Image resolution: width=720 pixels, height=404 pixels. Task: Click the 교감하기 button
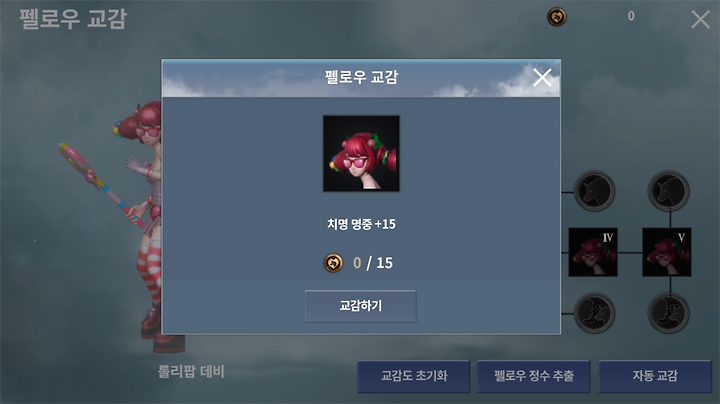360,306
